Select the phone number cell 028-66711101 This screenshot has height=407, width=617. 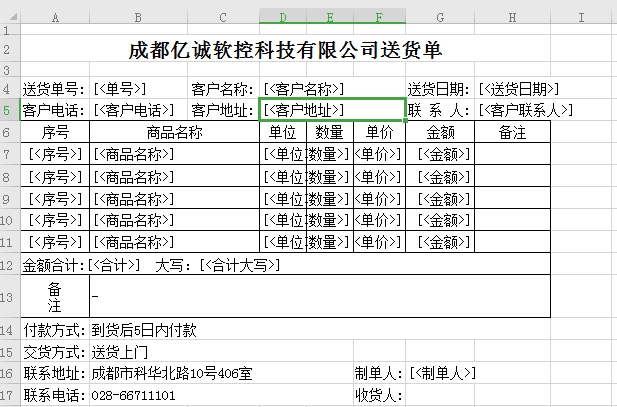click(x=133, y=395)
